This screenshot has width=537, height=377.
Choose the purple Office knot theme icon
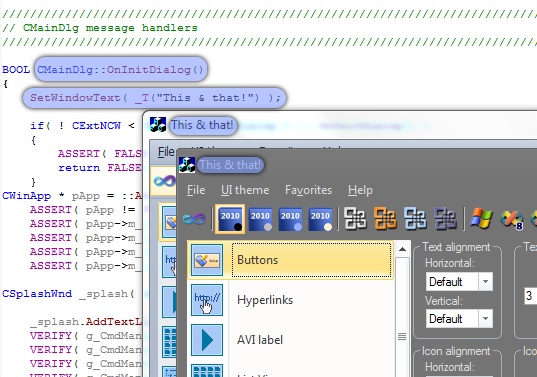point(446,219)
